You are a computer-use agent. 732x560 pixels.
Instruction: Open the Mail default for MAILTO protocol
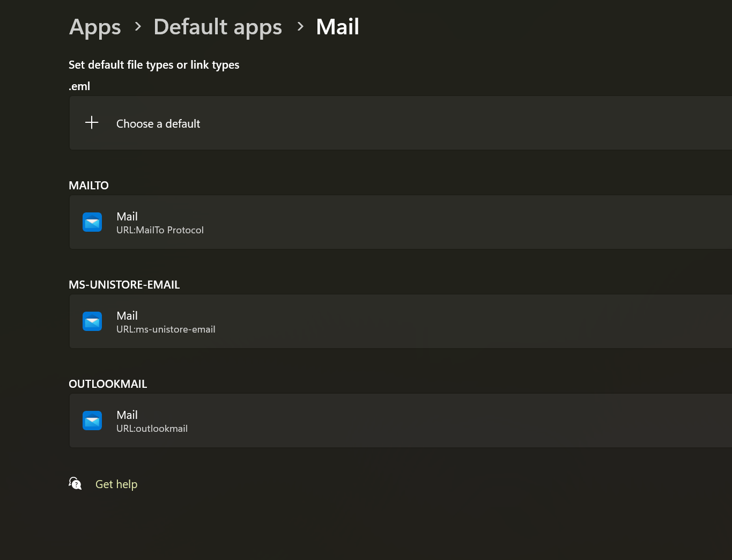point(401,222)
